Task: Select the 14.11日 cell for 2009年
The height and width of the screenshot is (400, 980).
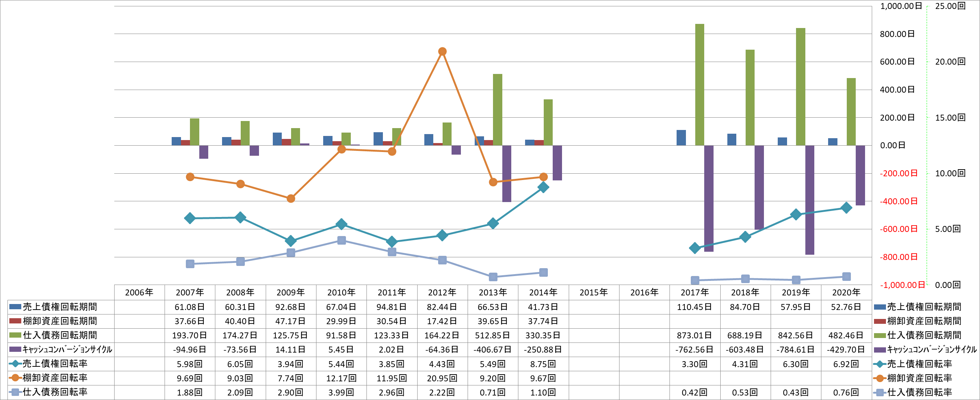Action: [x=290, y=349]
